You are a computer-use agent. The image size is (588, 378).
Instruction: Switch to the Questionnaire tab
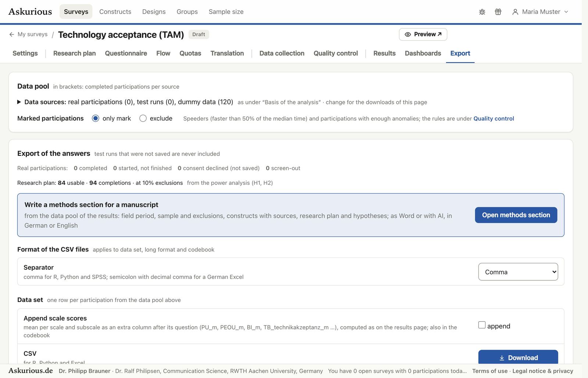pos(126,53)
